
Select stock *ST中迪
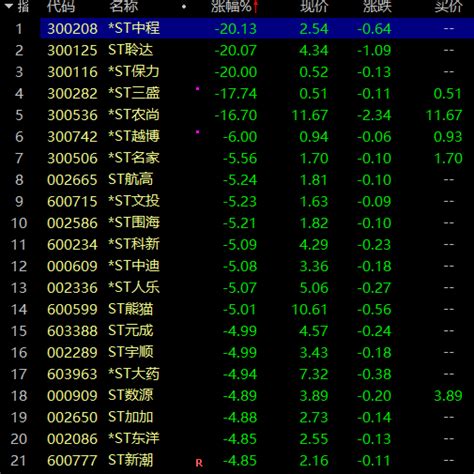tap(134, 266)
